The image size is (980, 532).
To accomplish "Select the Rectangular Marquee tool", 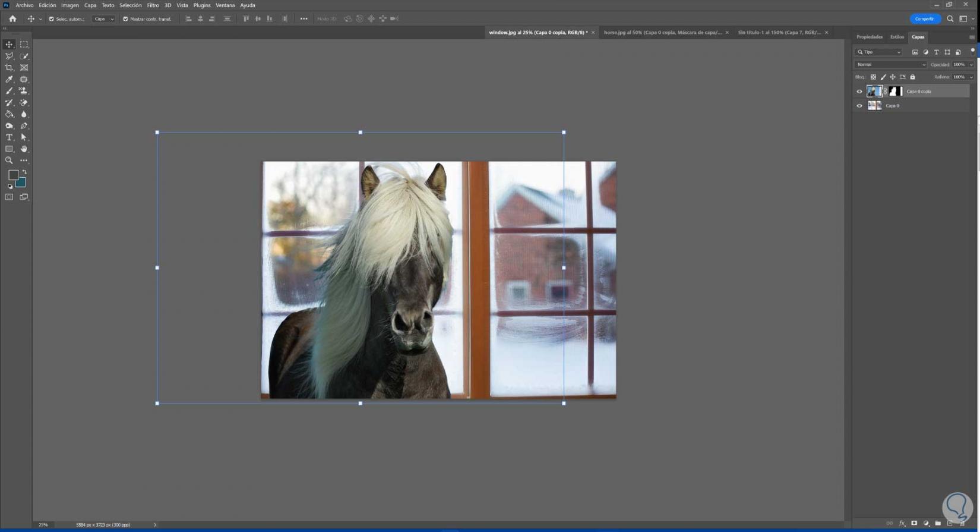I will point(24,45).
